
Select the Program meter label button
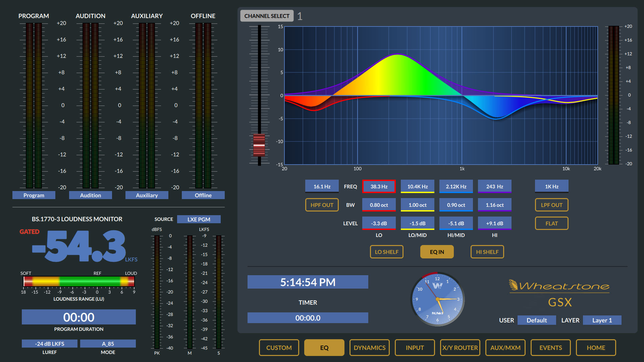click(x=34, y=195)
